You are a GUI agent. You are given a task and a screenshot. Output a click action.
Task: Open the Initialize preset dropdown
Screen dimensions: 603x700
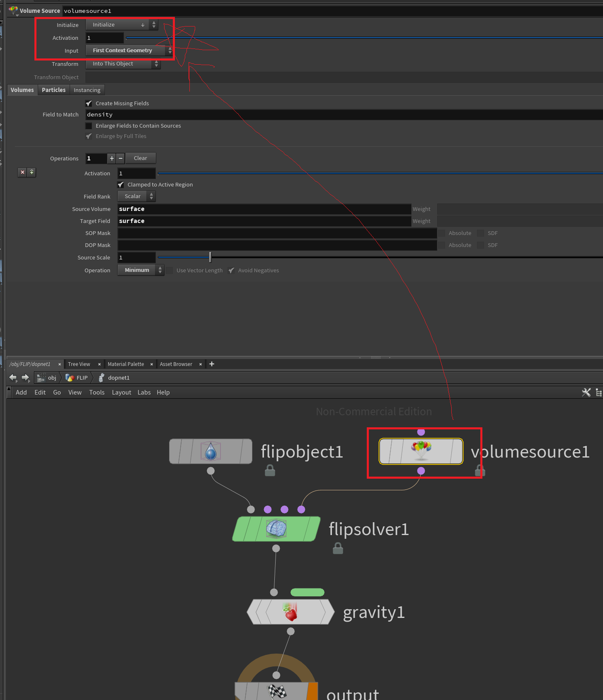(x=122, y=25)
